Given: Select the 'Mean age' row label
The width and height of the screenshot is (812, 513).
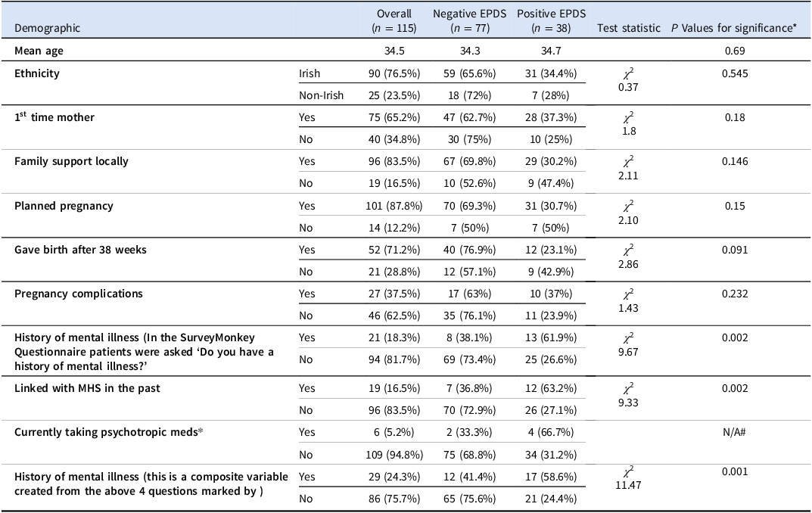Looking at the screenshot, I should tap(39, 51).
